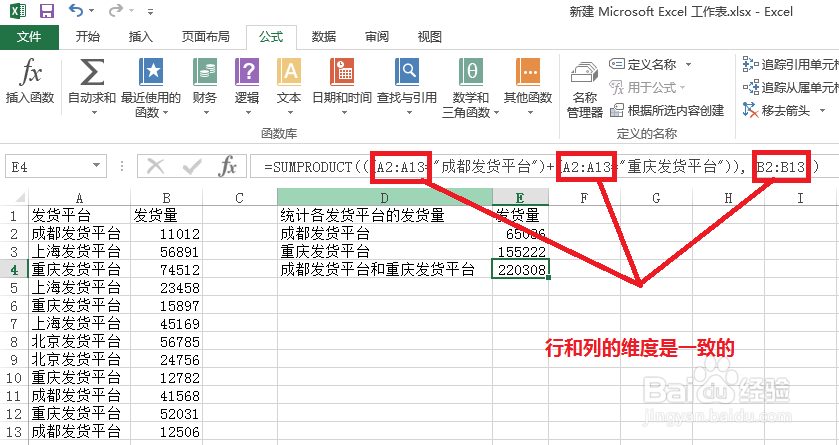Expand the Define Name dropdown arrow

pos(689,65)
